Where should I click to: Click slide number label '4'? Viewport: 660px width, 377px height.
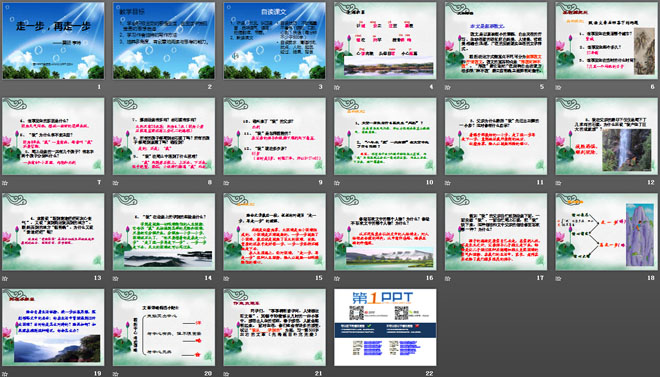[x=431, y=87]
